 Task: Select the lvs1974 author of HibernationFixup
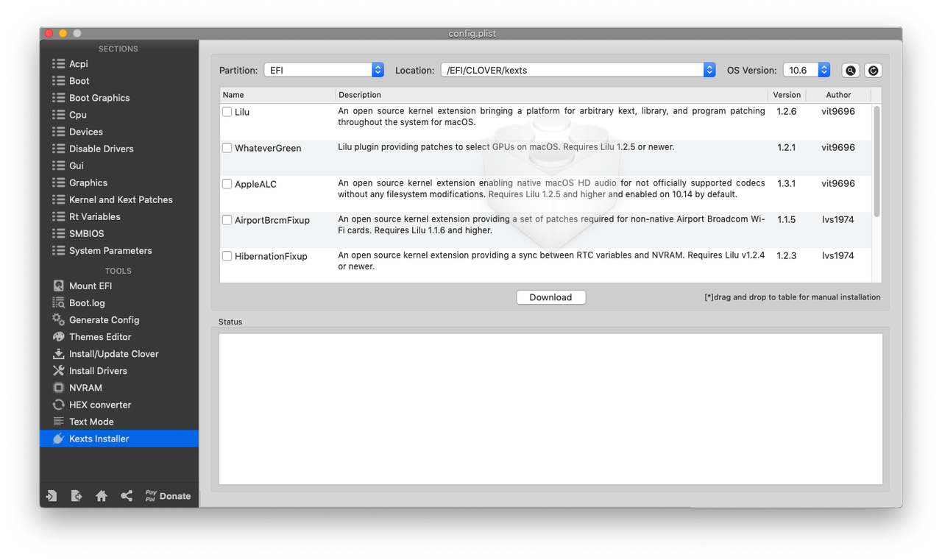pyautogui.click(x=838, y=256)
